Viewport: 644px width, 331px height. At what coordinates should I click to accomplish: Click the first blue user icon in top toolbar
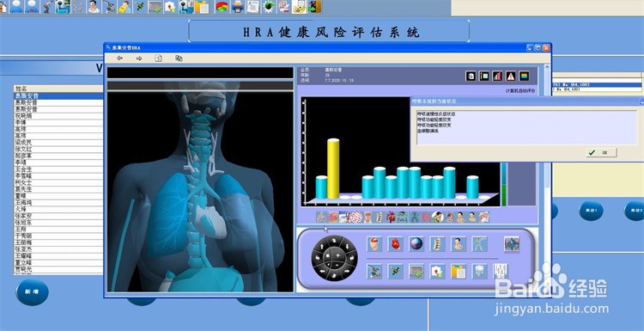point(16,6)
